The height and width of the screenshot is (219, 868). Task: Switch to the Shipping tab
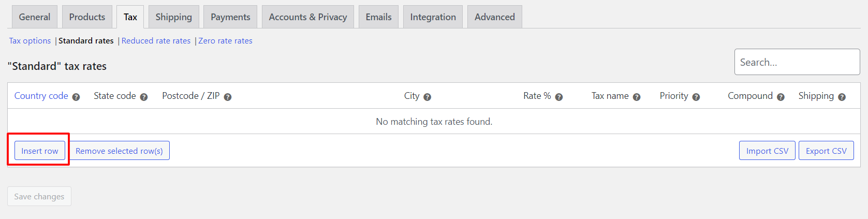tap(173, 17)
